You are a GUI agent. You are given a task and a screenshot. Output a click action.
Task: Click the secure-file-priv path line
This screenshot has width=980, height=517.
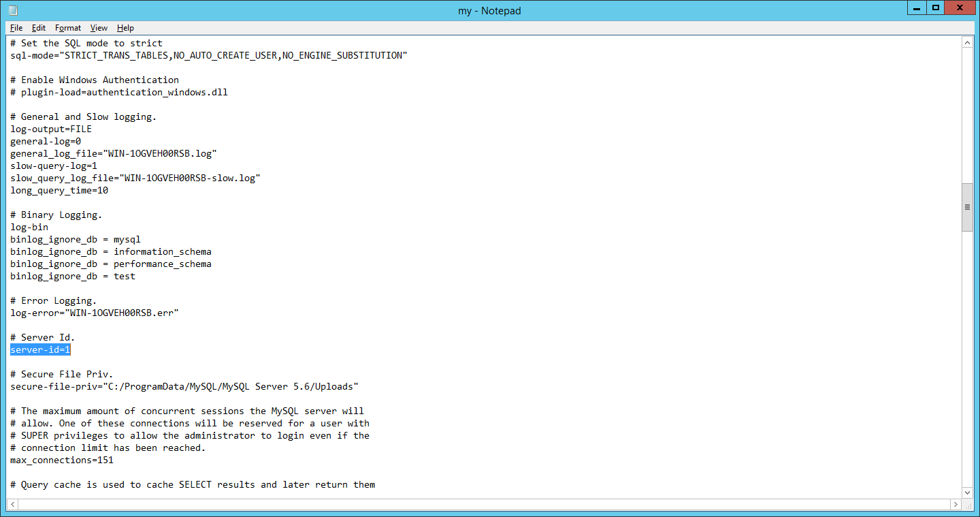[184, 386]
